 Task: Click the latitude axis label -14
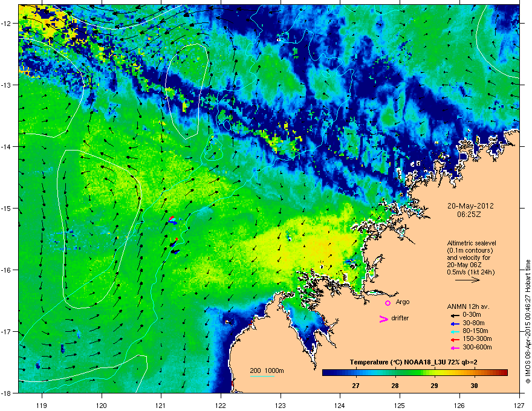point(7,147)
